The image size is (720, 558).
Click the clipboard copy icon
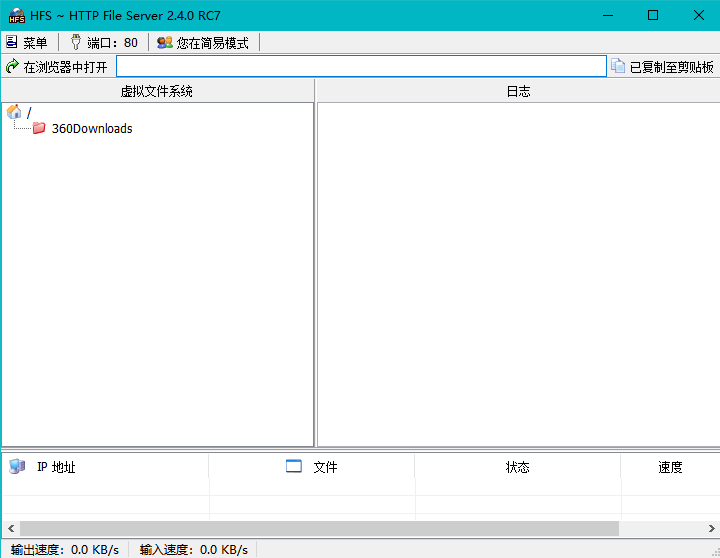618,66
